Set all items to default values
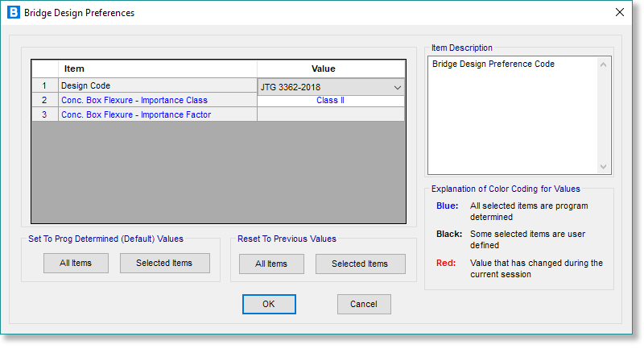This screenshot has width=644, height=349. (76, 264)
